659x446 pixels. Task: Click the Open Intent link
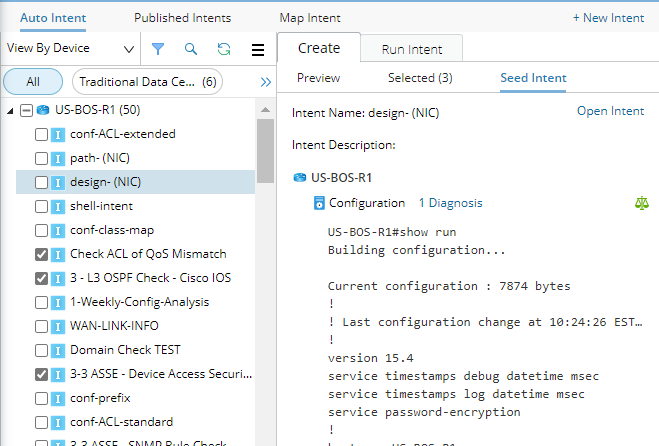tap(610, 111)
